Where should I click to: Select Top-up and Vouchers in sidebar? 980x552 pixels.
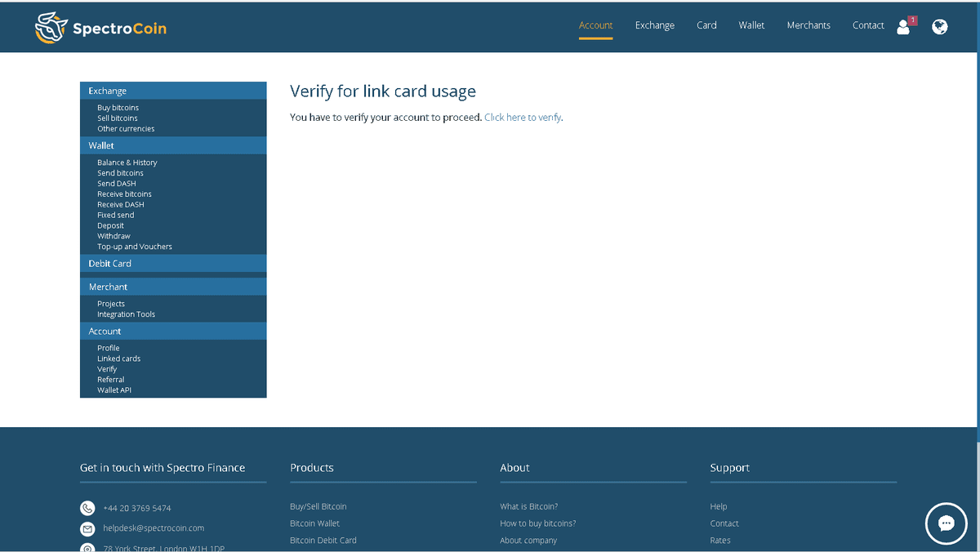click(x=135, y=247)
